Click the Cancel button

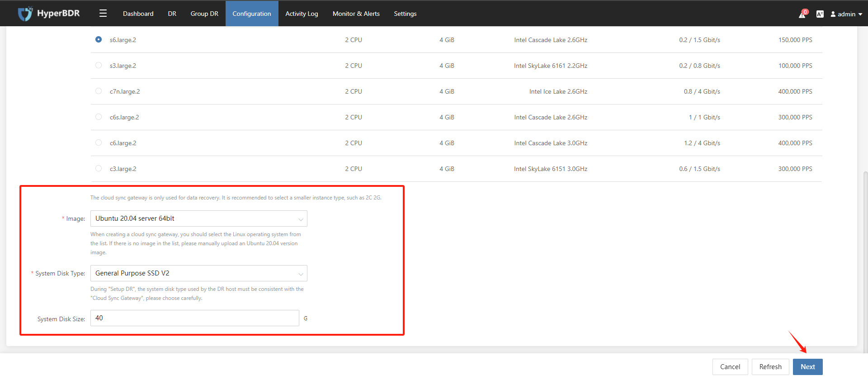tap(730, 367)
